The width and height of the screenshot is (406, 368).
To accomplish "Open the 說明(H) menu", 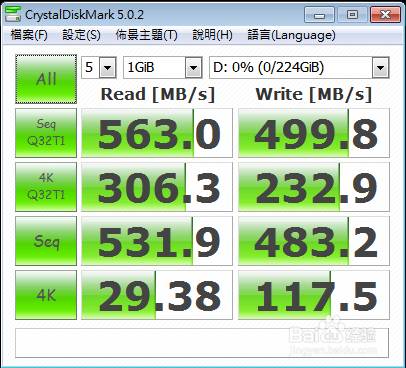I will click(x=212, y=35).
